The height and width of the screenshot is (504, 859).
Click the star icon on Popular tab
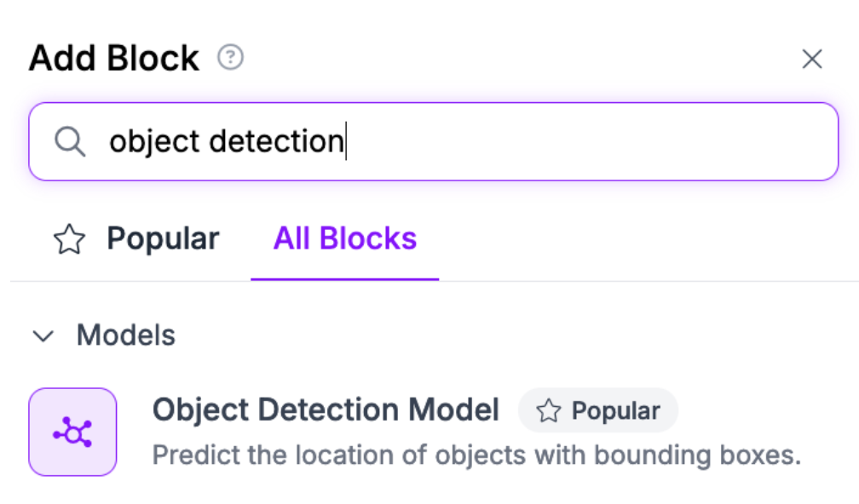(69, 240)
